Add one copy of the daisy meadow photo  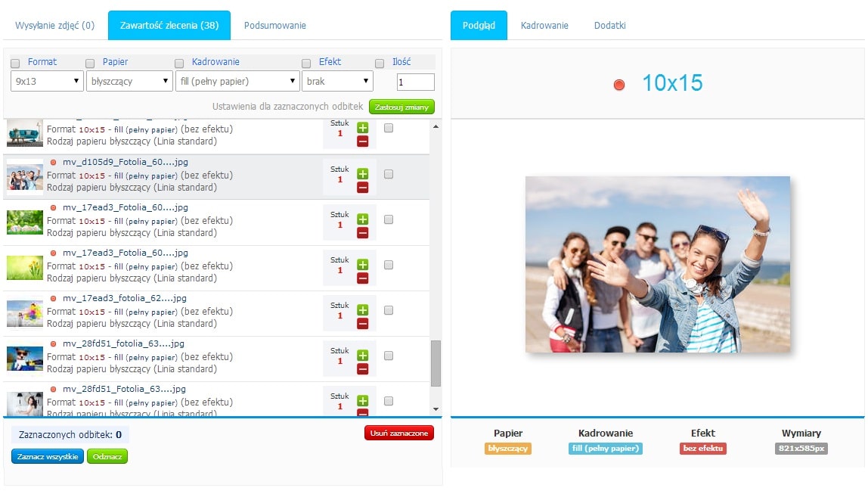point(363,219)
